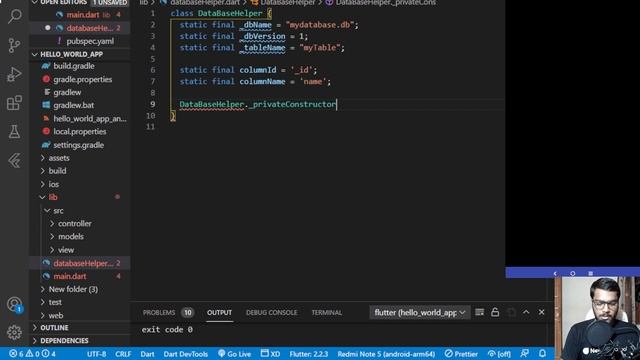This screenshot has height=360, width=640.
Task: Collapse the lib folder
Action: pos(53,198)
